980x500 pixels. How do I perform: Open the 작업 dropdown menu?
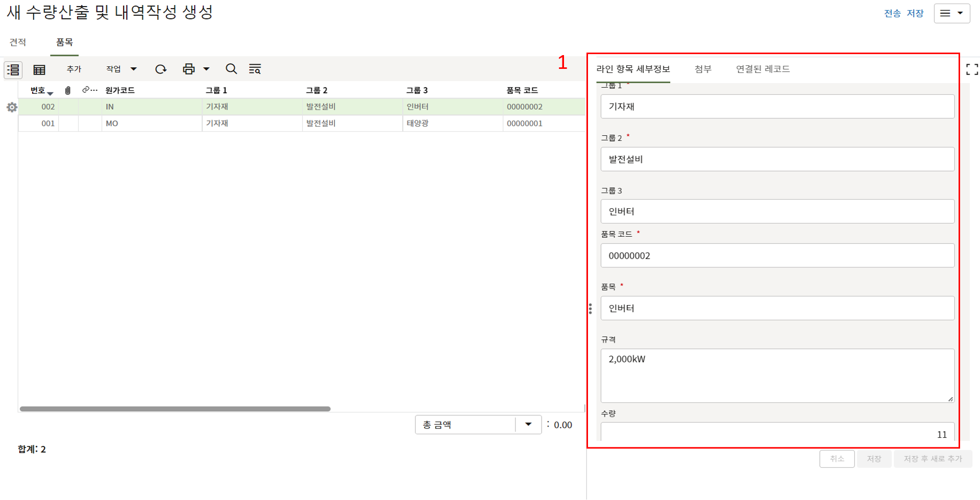point(121,69)
